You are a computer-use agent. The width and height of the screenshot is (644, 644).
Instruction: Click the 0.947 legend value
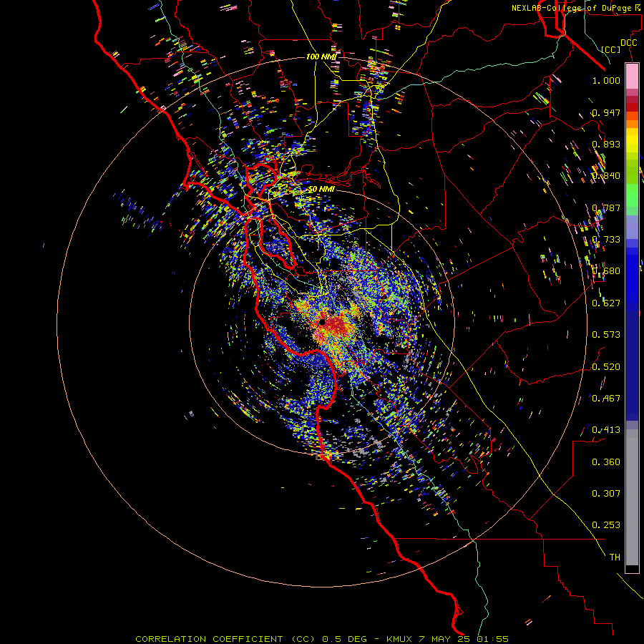coord(606,112)
